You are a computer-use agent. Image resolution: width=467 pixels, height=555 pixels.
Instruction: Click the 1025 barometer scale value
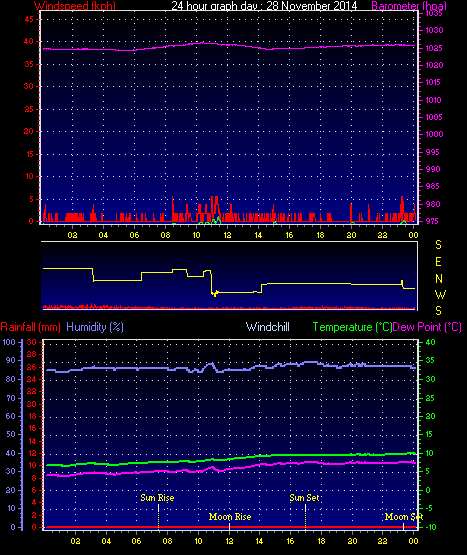click(x=434, y=48)
